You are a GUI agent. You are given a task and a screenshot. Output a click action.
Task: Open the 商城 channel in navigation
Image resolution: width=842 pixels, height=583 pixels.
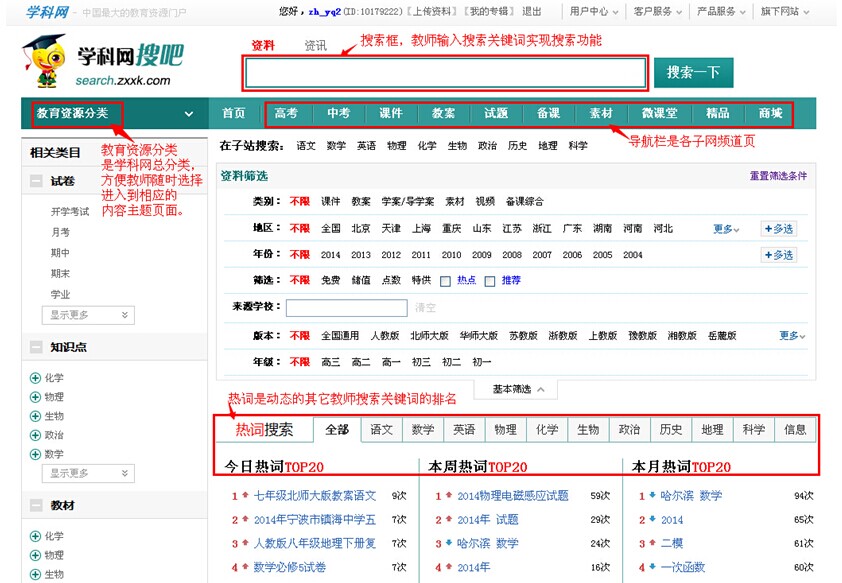[x=771, y=113]
